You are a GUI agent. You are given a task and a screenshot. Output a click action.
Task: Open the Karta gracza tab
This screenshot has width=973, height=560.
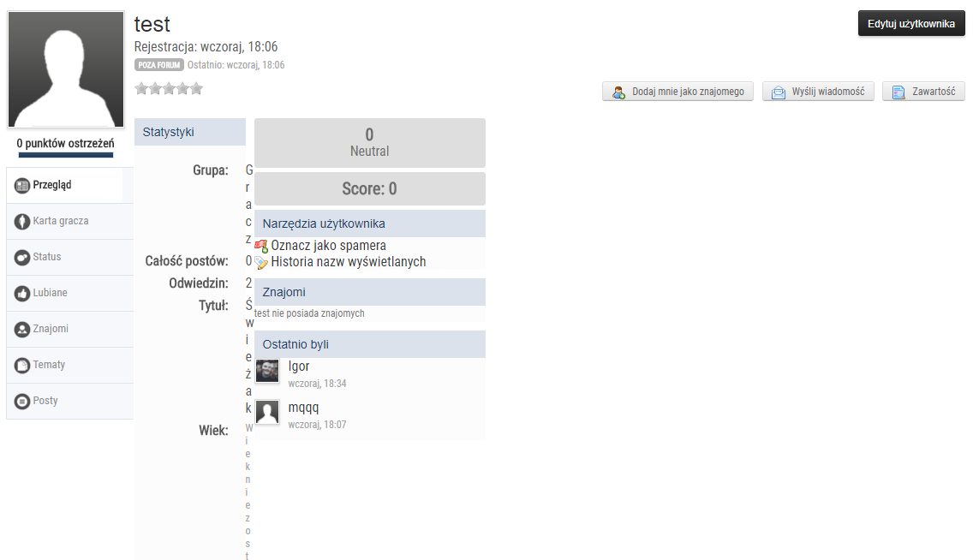click(x=60, y=221)
